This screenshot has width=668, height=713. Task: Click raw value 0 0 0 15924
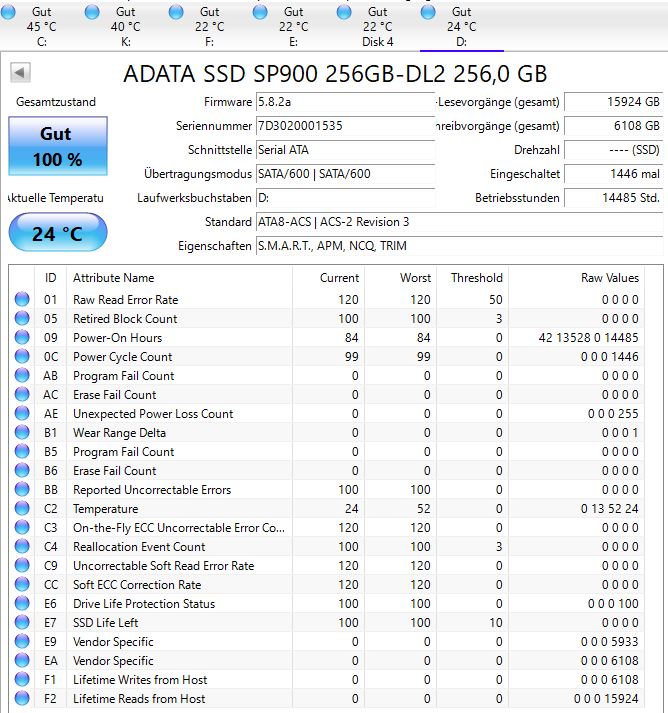point(606,699)
